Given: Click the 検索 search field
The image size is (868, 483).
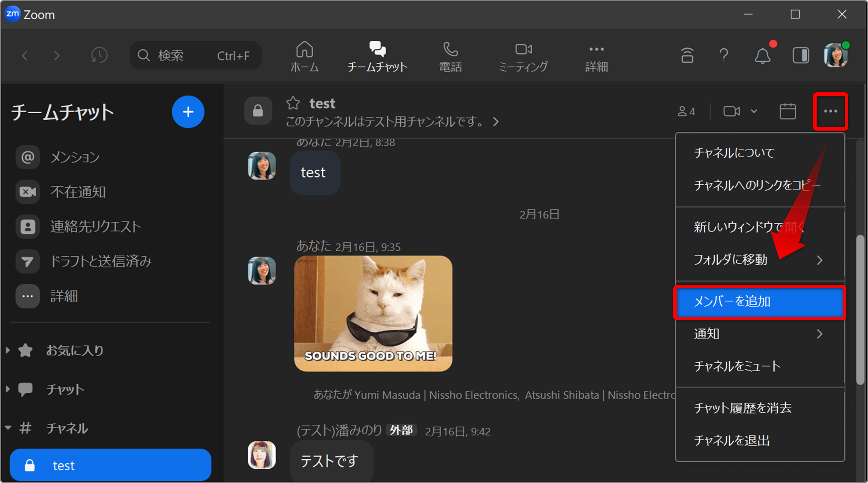Looking at the screenshot, I should 196,56.
